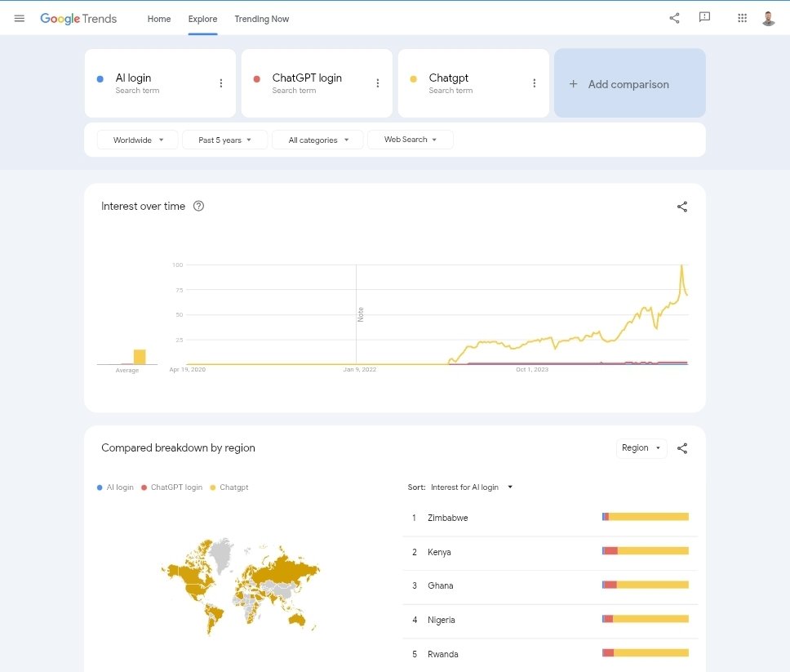790x672 pixels.
Task: Open the Web Search type dropdown
Action: tap(411, 139)
